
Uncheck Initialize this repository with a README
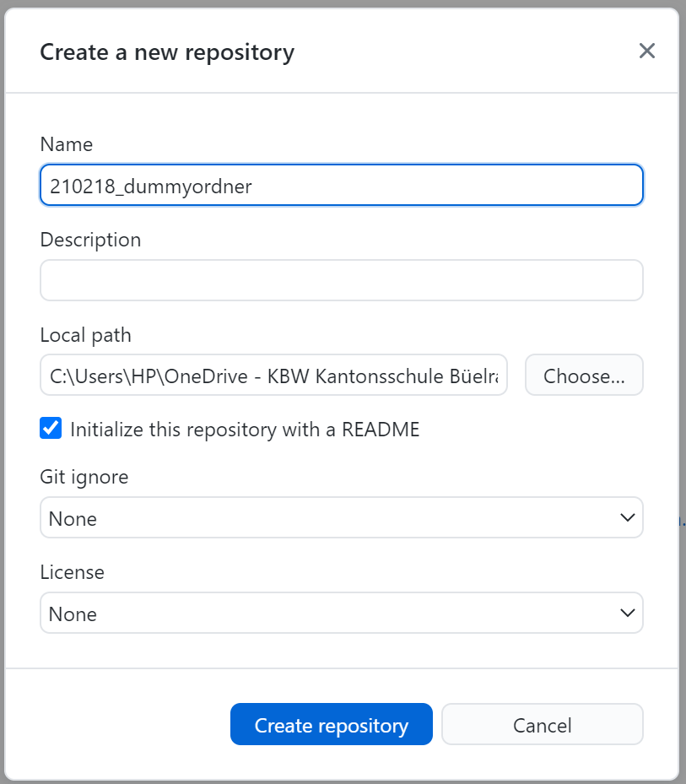[x=51, y=428]
